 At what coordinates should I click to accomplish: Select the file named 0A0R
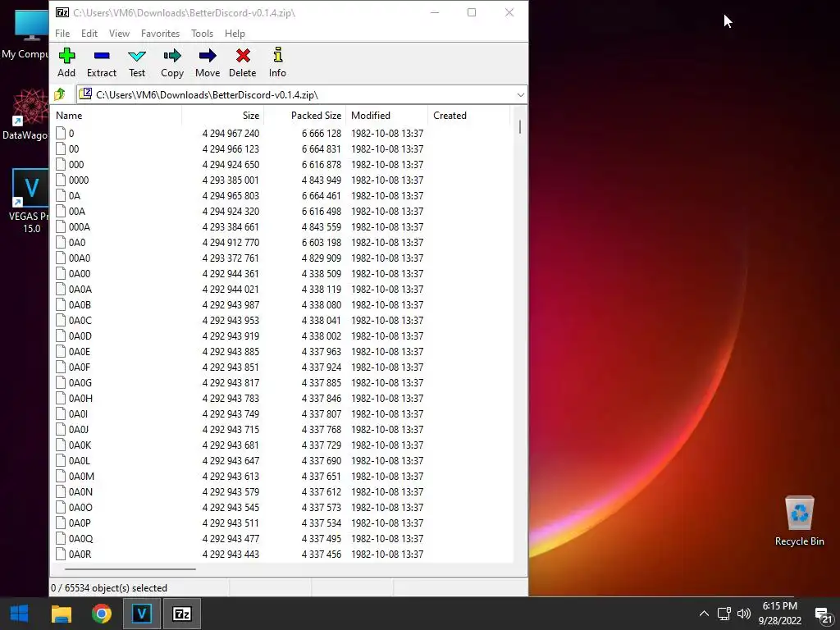80,554
